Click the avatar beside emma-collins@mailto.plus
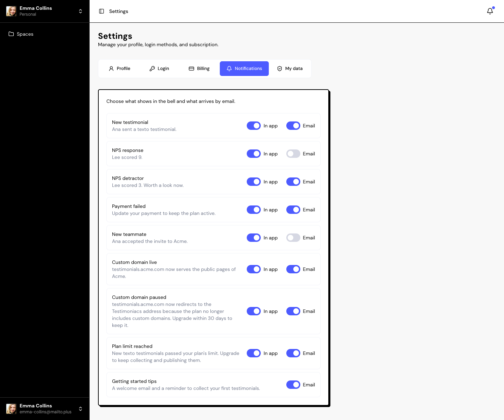Screen dimensions: 504x420 click(11, 409)
